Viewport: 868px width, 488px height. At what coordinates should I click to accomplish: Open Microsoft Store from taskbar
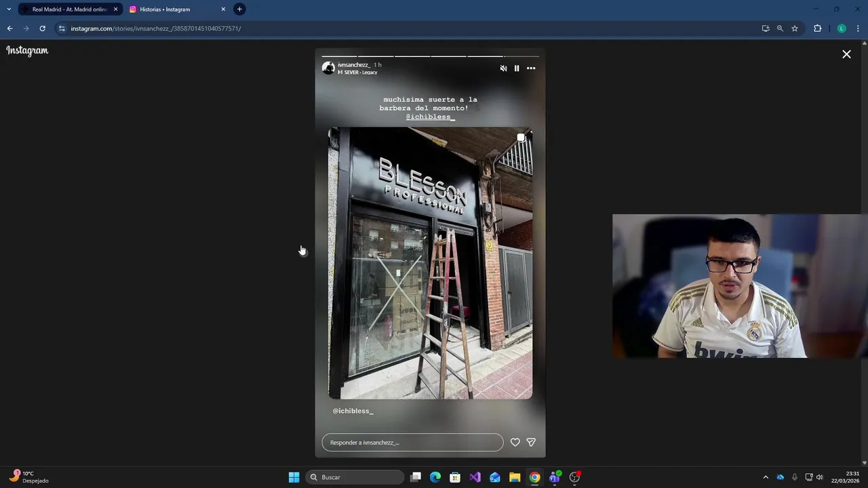[x=455, y=477]
